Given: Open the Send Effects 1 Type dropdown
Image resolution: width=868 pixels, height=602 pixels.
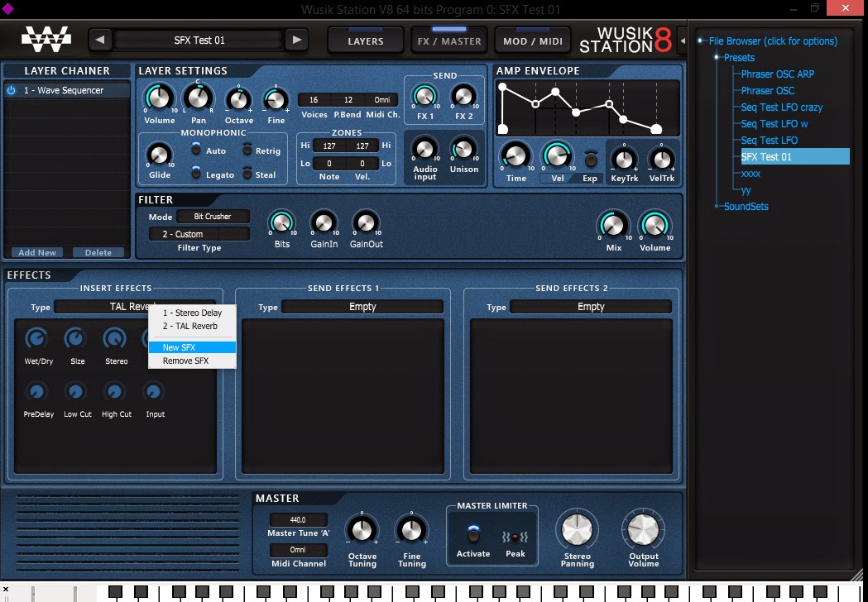Looking at the screenshot, I should tap(362, 307).
